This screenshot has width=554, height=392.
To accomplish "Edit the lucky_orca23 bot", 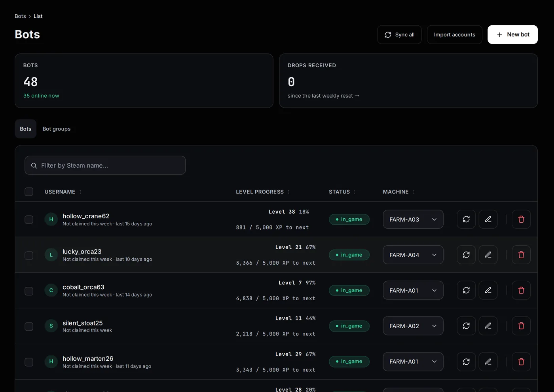I will [x=488, y=255].
